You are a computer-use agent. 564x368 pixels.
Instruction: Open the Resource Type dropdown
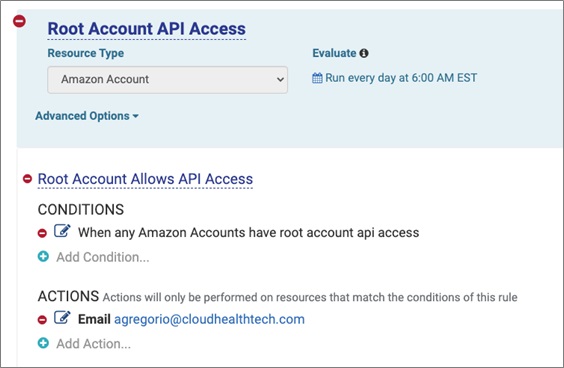coord(168,79)
